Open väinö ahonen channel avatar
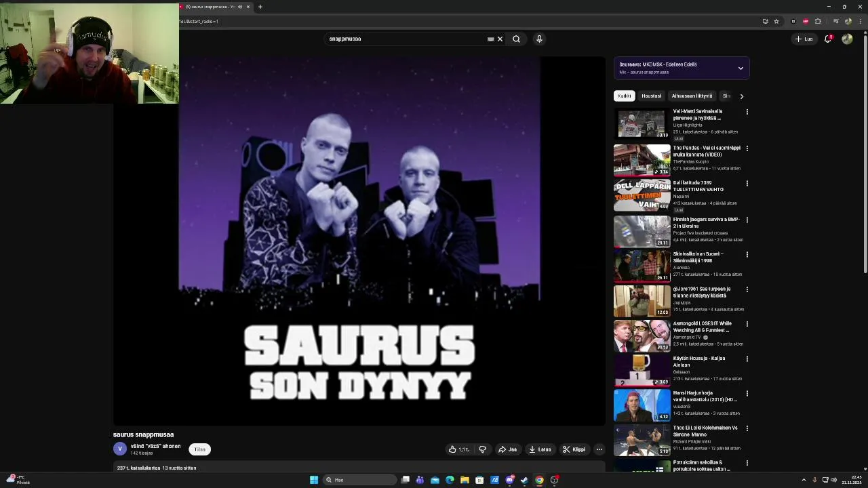This screenshot has width=868, height=488. pos(120,449)
